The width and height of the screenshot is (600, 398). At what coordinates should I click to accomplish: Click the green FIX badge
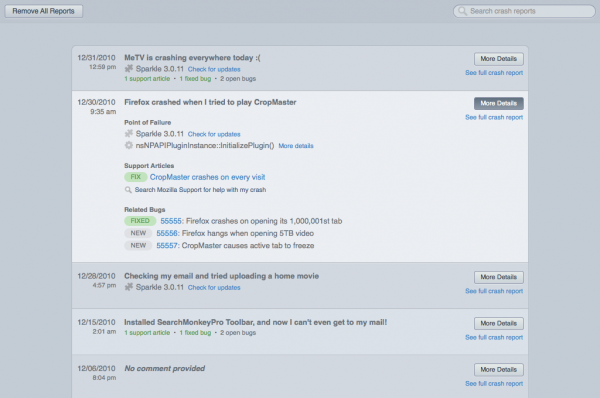click(x=136, y=177)
